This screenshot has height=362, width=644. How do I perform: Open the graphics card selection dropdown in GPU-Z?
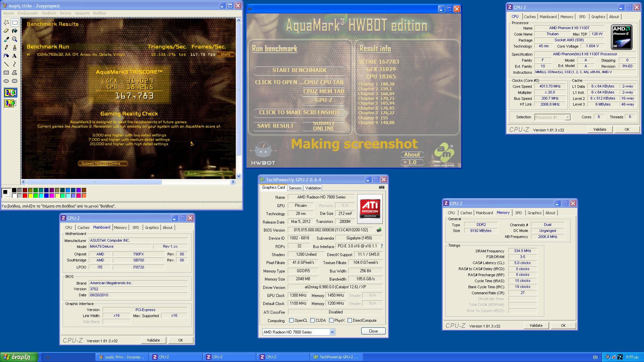click(x=332, y=332)
